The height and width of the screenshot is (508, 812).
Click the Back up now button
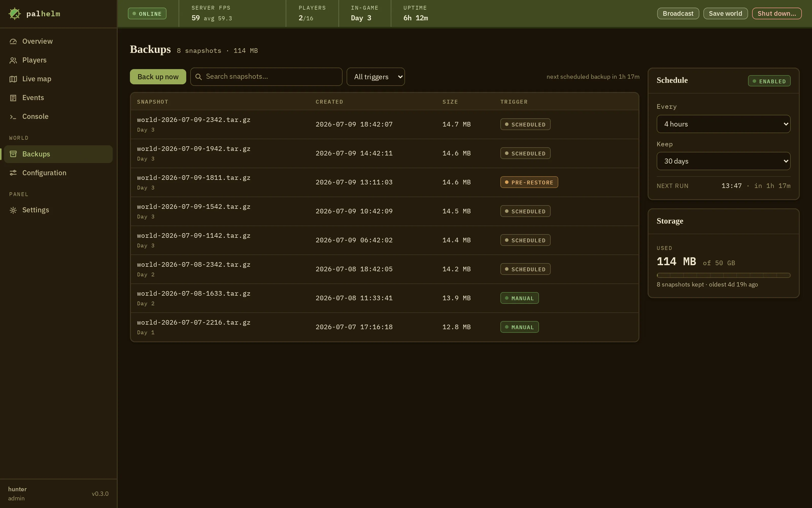[158, 77]
